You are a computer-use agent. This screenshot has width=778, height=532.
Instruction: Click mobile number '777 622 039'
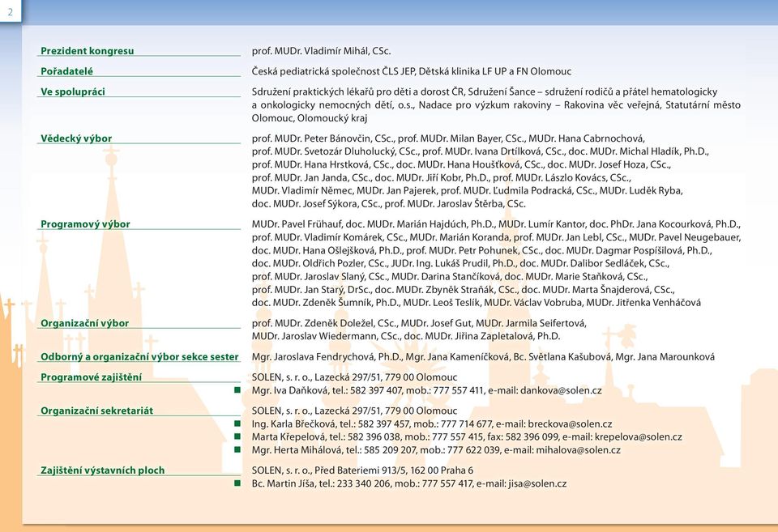pos(474,450)
